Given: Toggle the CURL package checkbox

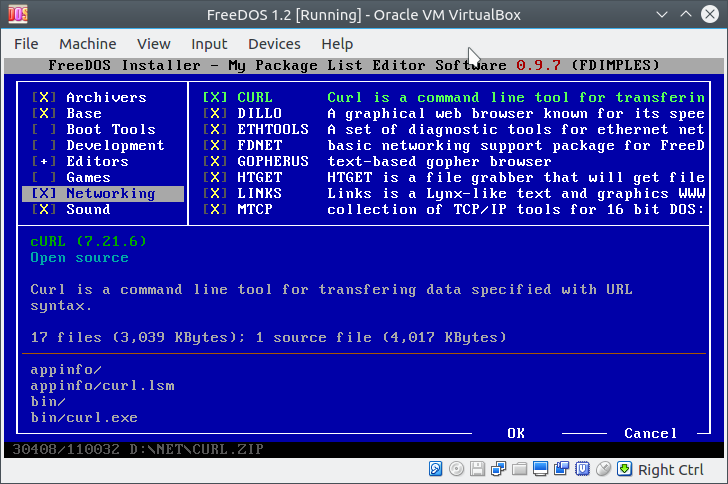Looking at the screenshot, I should 215,98.
